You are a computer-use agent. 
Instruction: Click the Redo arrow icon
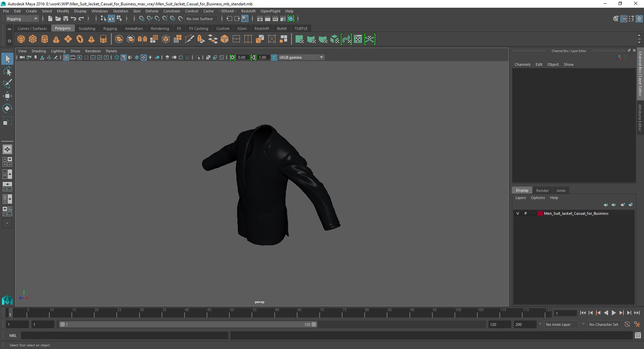(81, 19)
